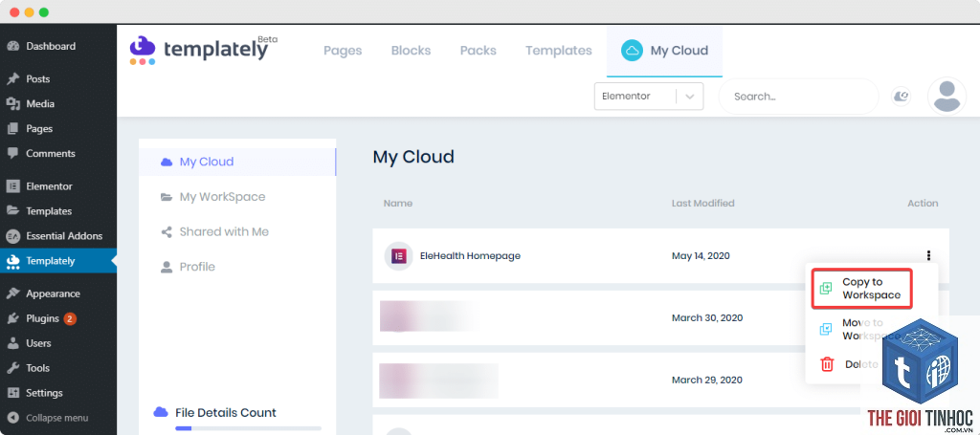Select the My Cloud top tab label
This screenshot has width=980, height=435.
(679, 51)
